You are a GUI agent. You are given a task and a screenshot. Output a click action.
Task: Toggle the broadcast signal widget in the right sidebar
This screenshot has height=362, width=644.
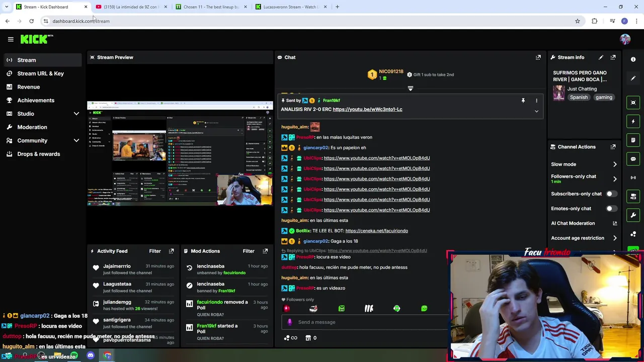click(x=633, y=177)
